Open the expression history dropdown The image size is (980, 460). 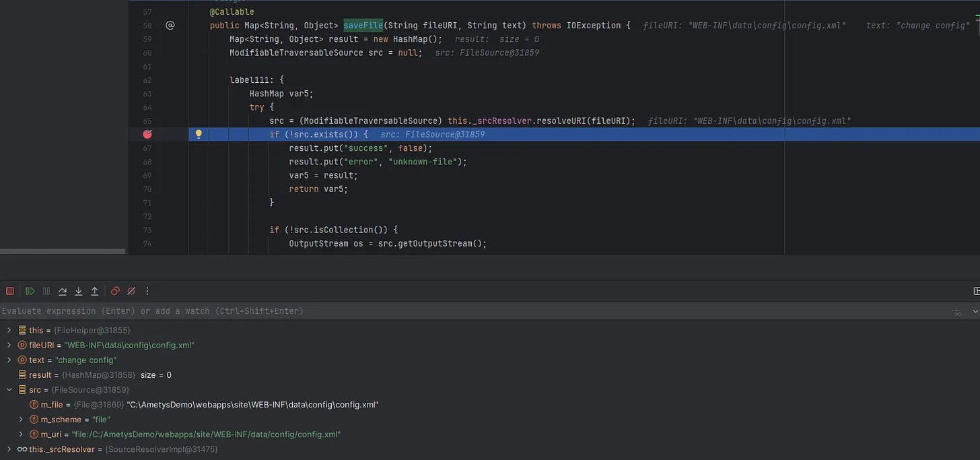click(x=975, y=311)
